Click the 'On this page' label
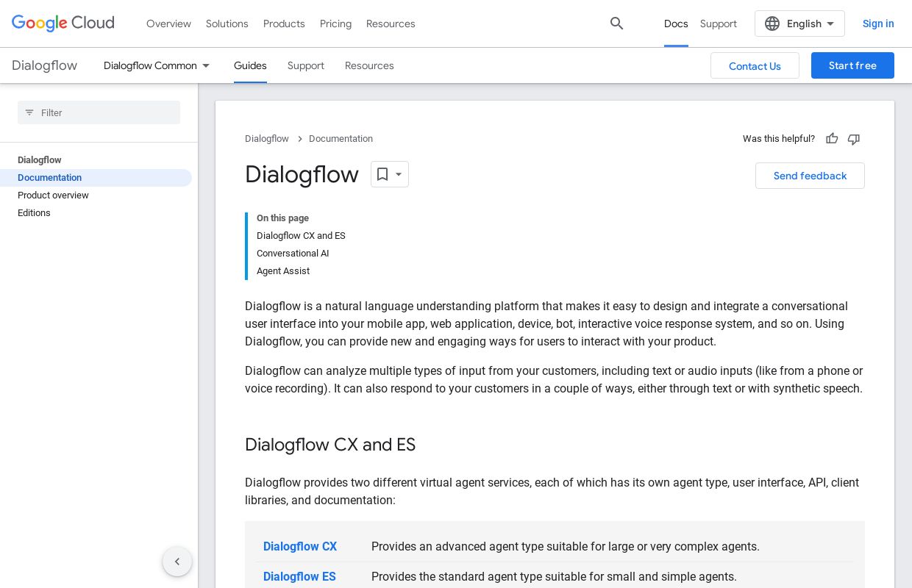This screenshot has width=912, height=588. tap(282, 218)
